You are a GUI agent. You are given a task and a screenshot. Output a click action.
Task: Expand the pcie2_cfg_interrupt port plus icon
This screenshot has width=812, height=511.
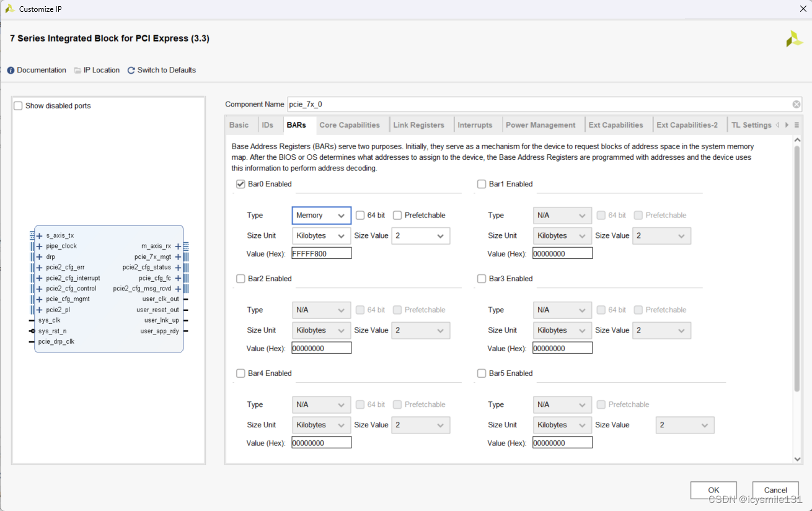click(x=40, y=278)
